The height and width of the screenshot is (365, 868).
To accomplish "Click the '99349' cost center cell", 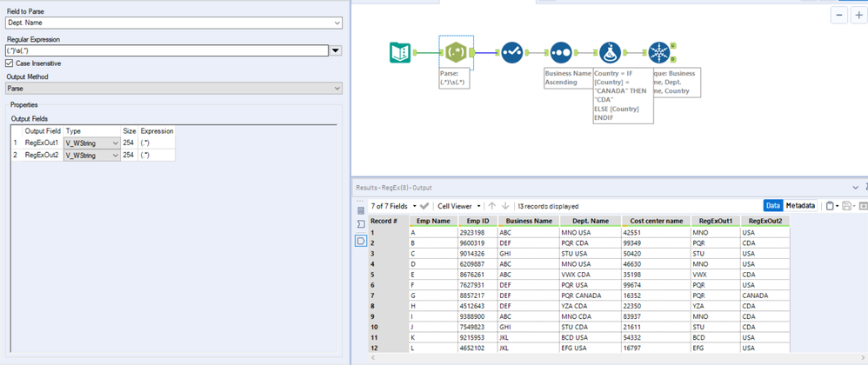I will point(657,242).
